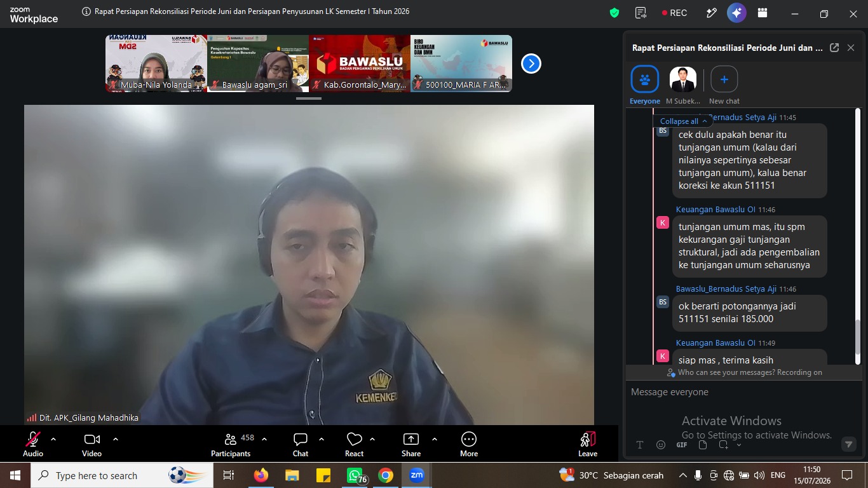Open Firefox from the taskbar
The height and width of the screenshot is (488, 868).
click(x=261, y=475)
